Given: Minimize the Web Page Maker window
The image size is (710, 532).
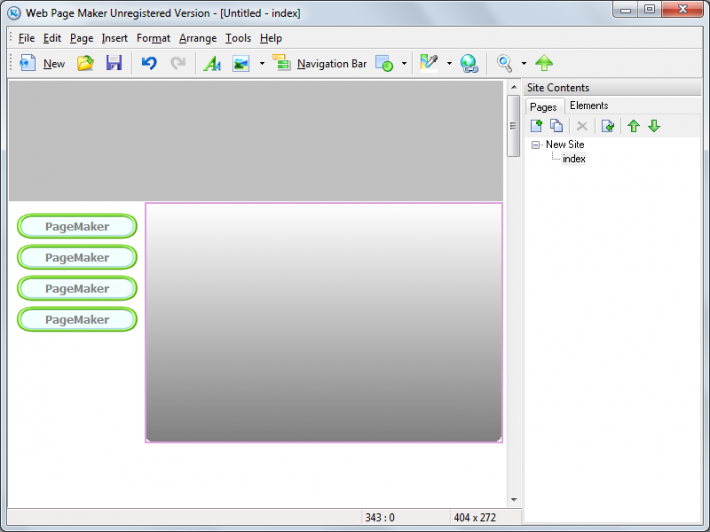Looking at the screenshot, I should [x=625, y=10].
